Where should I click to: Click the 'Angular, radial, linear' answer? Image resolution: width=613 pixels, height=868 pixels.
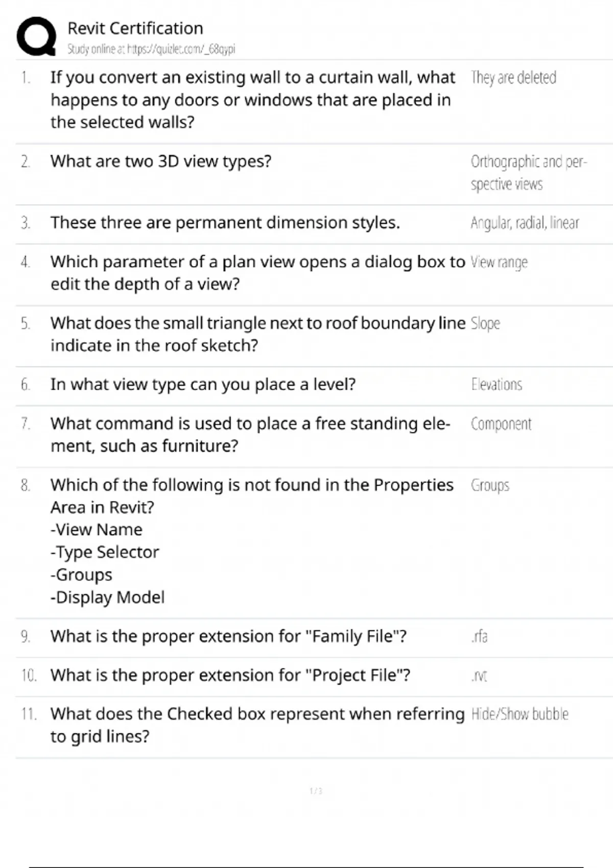click(x=525, y=223)
